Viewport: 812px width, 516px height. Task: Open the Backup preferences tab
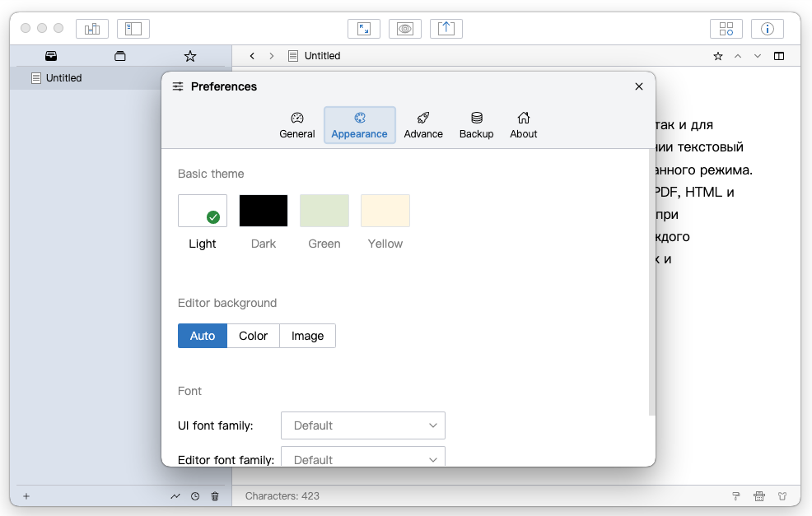pos(476,125)
